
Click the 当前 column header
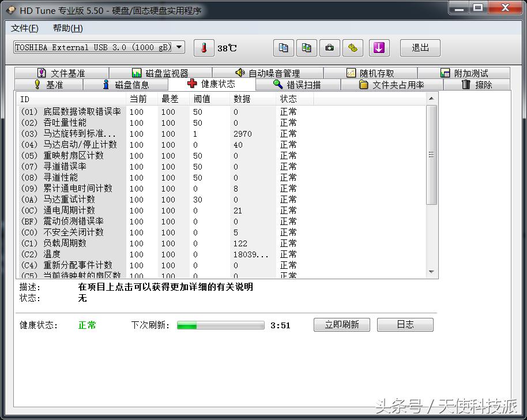[x=141, y=99]
